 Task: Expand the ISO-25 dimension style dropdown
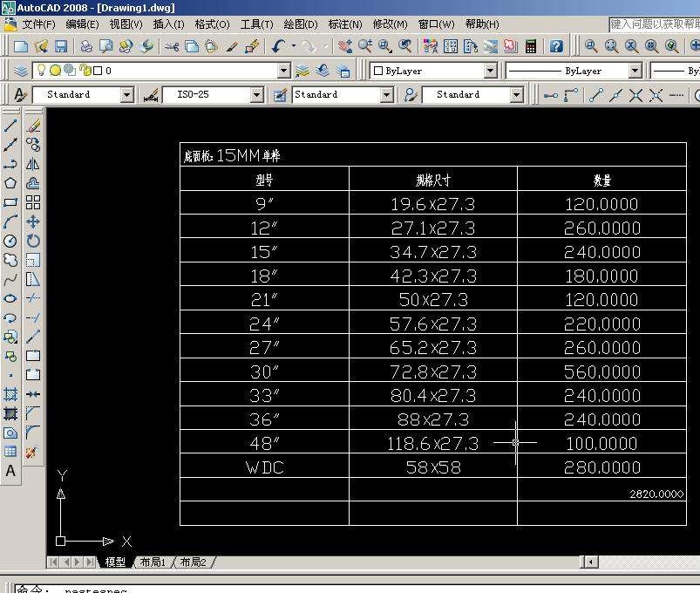(256, 95)
